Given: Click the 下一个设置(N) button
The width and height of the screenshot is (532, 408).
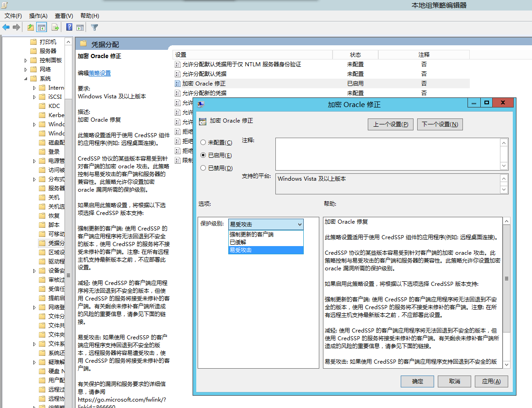Looking at the screenshot, I should [440, 124].
